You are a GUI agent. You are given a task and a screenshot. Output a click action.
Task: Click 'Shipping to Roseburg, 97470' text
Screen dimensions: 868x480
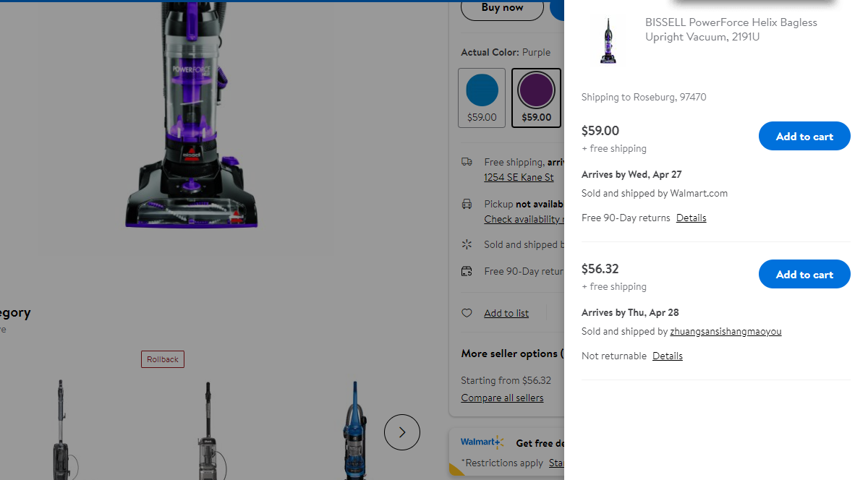pyautogui.click(x=644, y=97)
